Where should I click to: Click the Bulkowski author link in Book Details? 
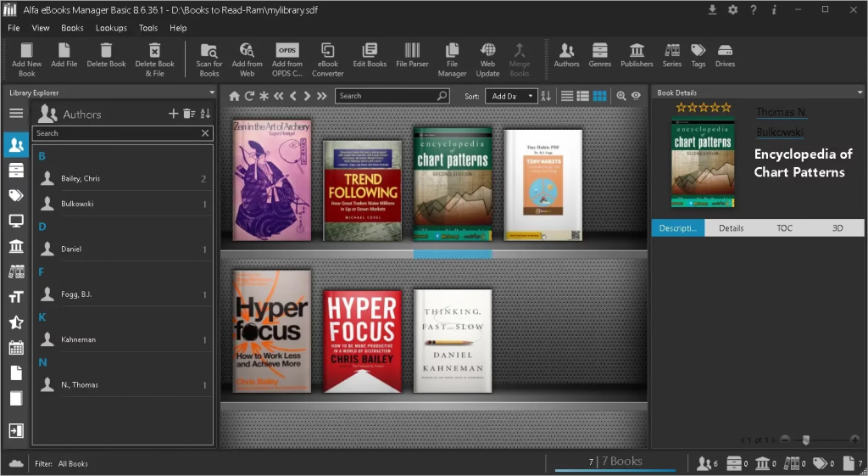pos(780,132)
